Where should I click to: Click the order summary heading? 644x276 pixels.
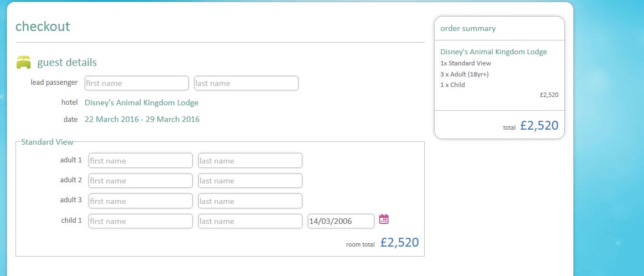(468, 28)
